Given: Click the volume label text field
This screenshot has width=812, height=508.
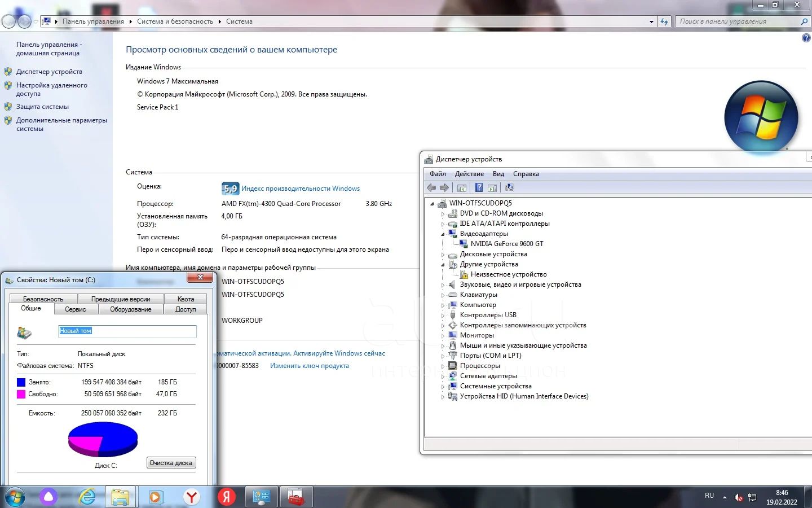Looking at the screenshot, I should tap(127, 331).
